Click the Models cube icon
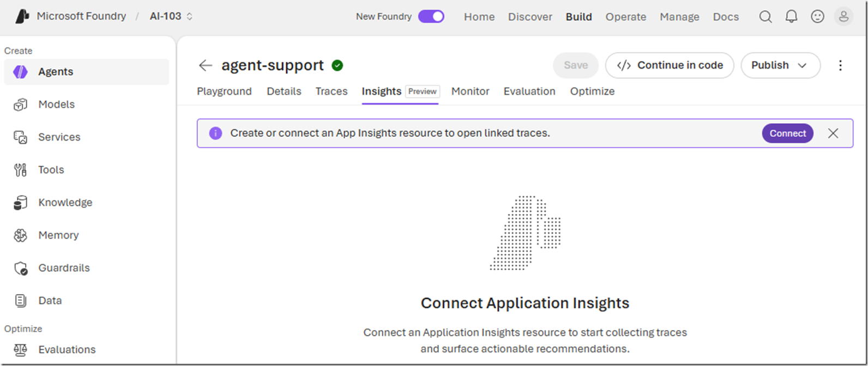The width and height of the screenshot is (868, 366). pyautogui.click(x=20, y=105)
